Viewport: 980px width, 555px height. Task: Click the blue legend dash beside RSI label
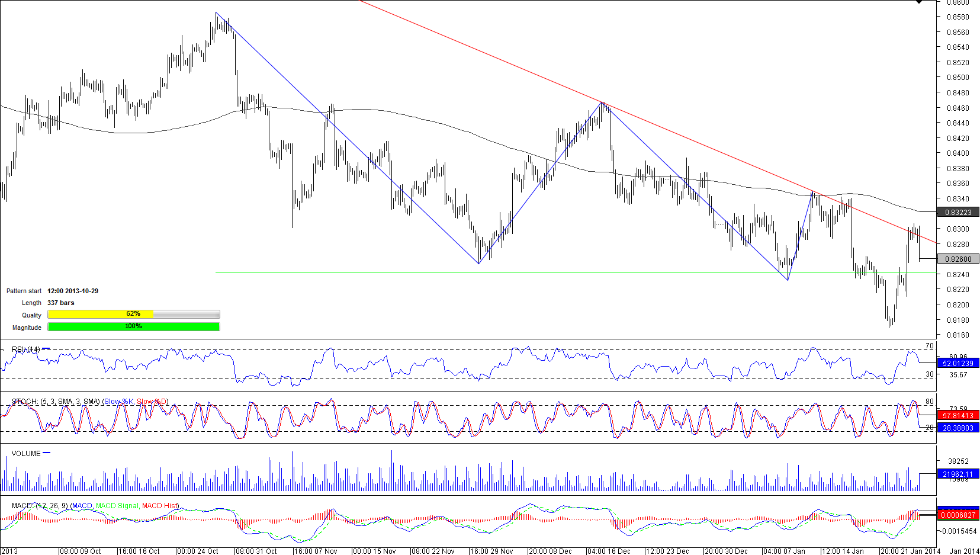46,349
